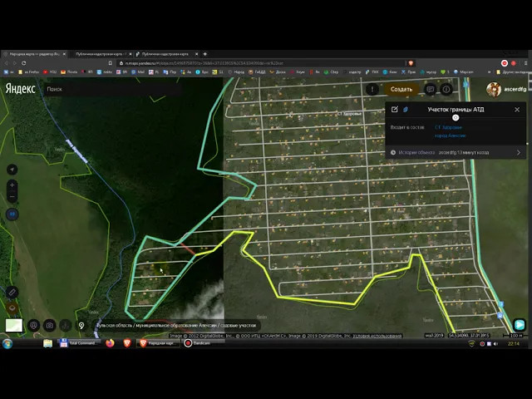This screenshot has height=399, width=532.
Task: Open the ГиБДД bookmark
Action: click(x=257, y=72)
